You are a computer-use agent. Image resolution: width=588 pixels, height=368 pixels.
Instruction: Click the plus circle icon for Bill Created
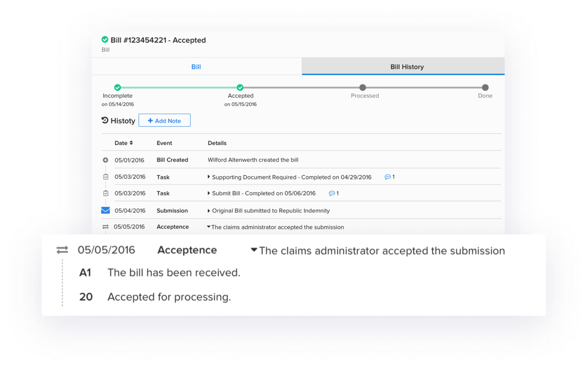(x=106, y=160)
